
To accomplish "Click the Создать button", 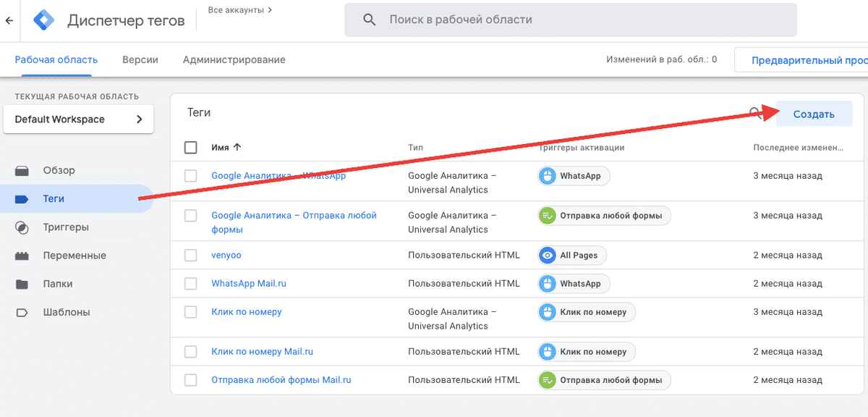I will pos(814,114).
